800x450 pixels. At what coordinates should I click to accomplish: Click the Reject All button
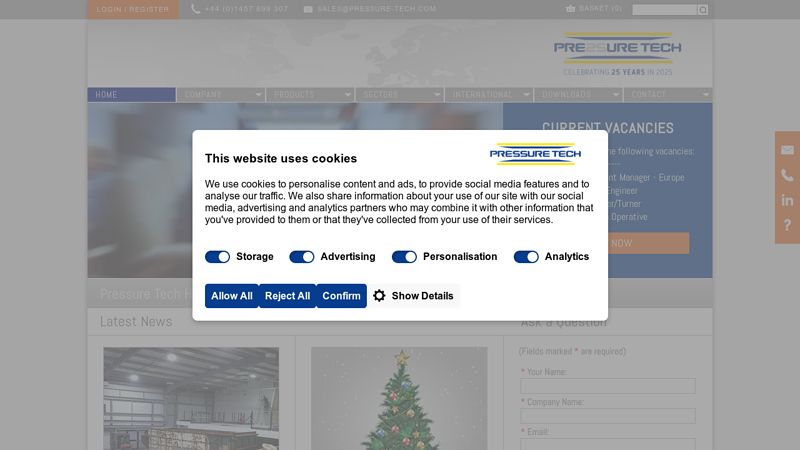[x=287, y=296]
